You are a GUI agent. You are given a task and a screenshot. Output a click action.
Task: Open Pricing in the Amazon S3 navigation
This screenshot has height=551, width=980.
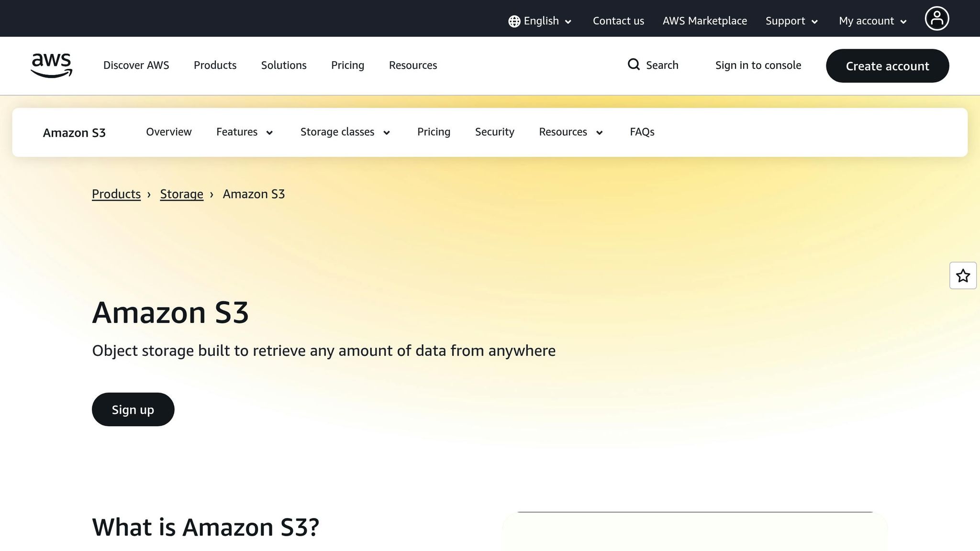[434, 132]
